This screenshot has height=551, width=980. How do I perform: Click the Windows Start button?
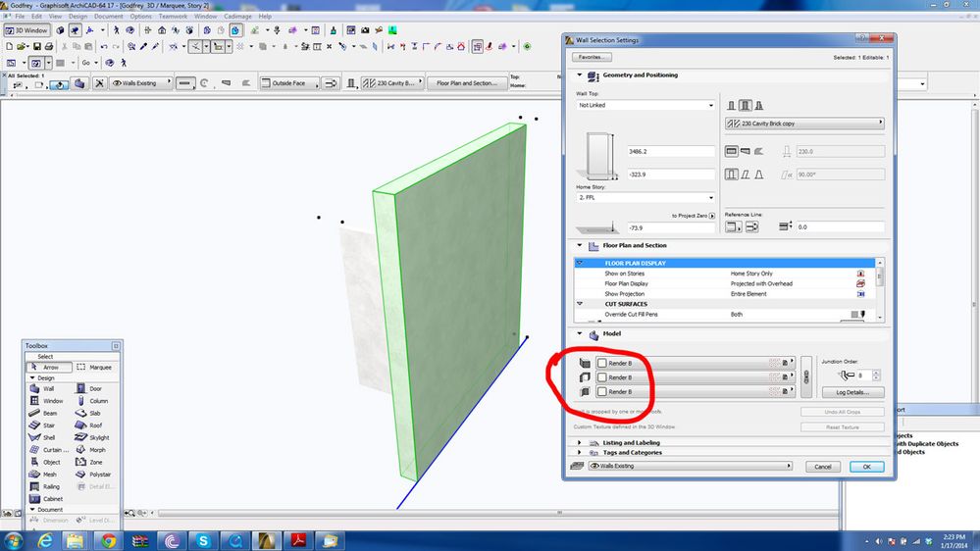tap(13, 541)
